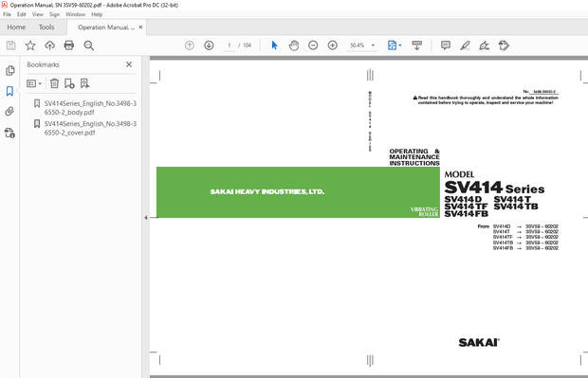Activate the Hand pan tool
The image size is (588, 378).
(x=294, y=45)
